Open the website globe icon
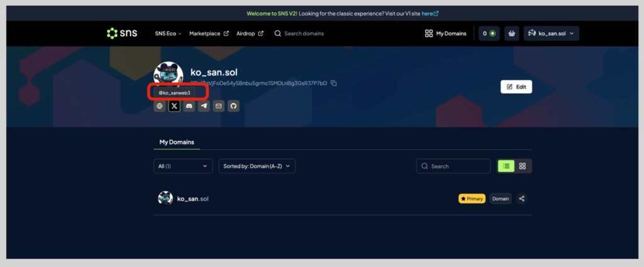 coord(160,106)
